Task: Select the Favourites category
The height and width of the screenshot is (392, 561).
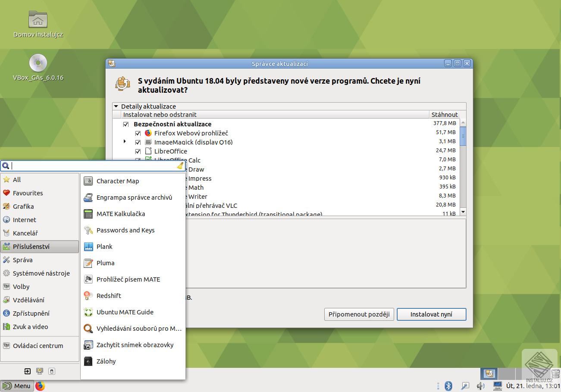Action: click(40, 193)
